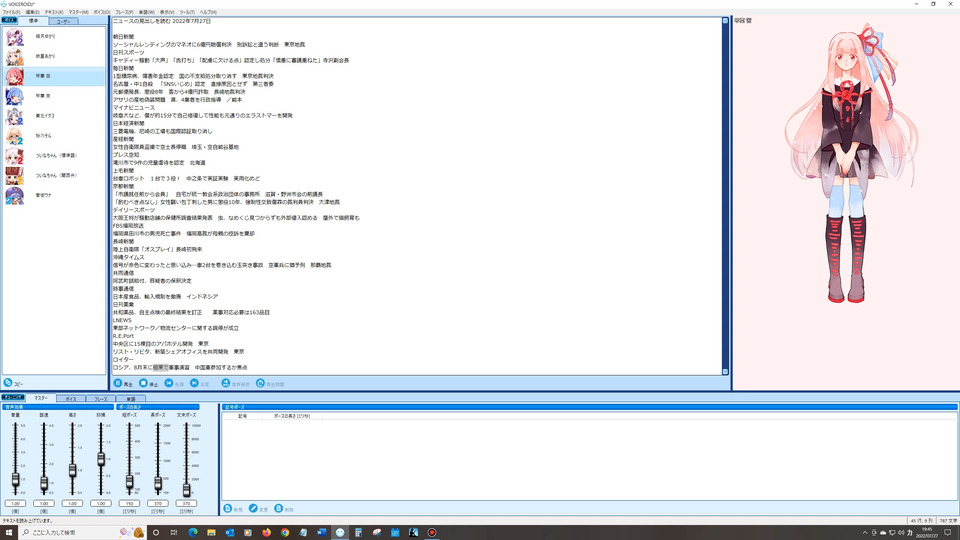Viewport: 960px width, 540px height.
Task: Open the Windows Start menu
Action: pyautogui.click(x=9, y=533)
